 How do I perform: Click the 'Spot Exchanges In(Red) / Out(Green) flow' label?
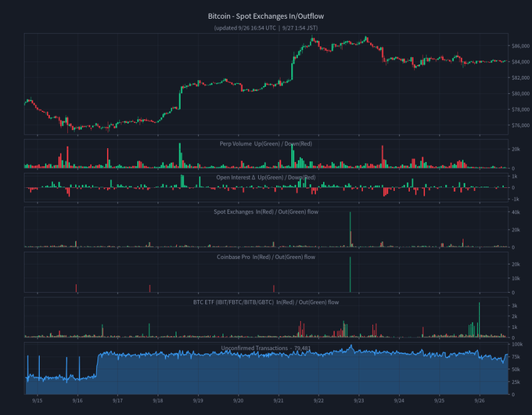(266, 211)
